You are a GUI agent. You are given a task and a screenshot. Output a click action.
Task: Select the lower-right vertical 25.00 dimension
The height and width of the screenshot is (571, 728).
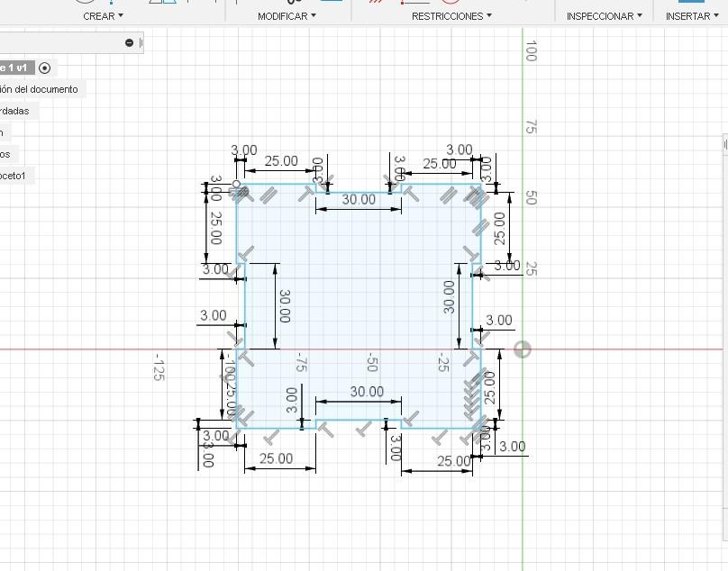[490, 387]
